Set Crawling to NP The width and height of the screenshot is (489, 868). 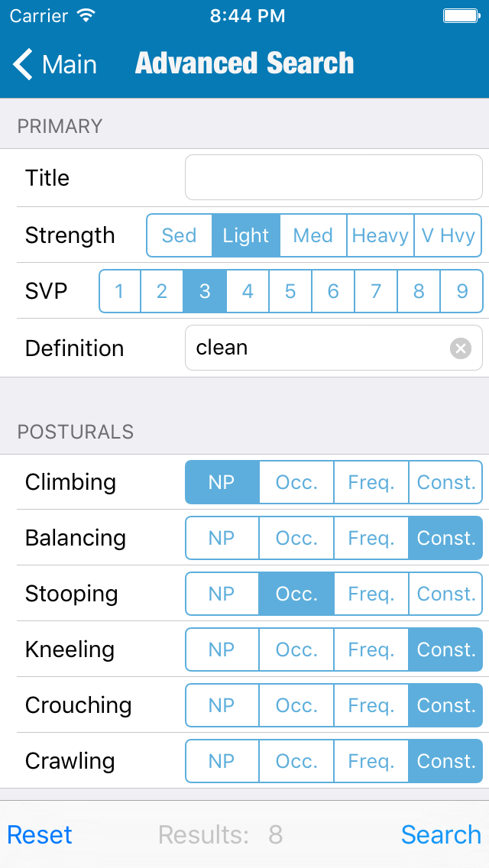click(x=222, y=761)
